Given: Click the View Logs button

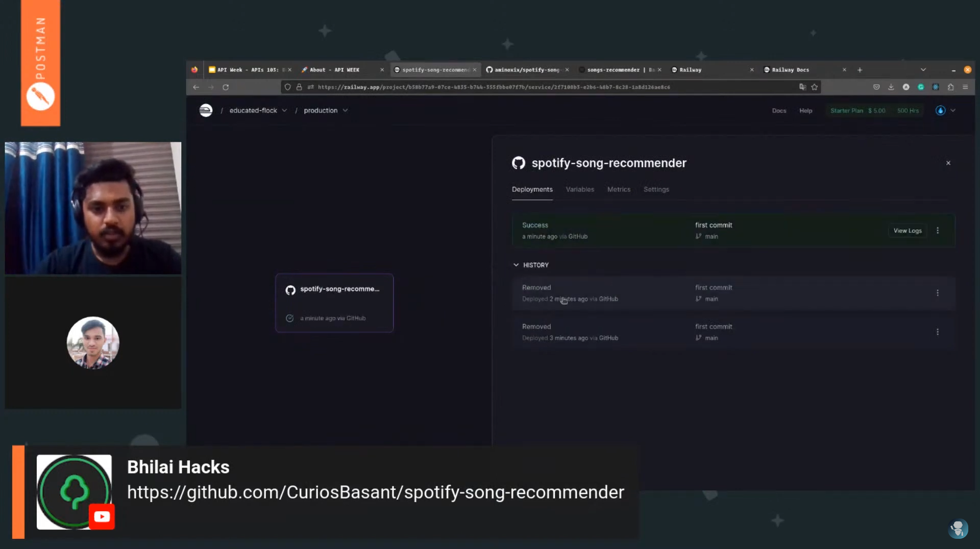Looking at the screenshot, I should [908, 231].
